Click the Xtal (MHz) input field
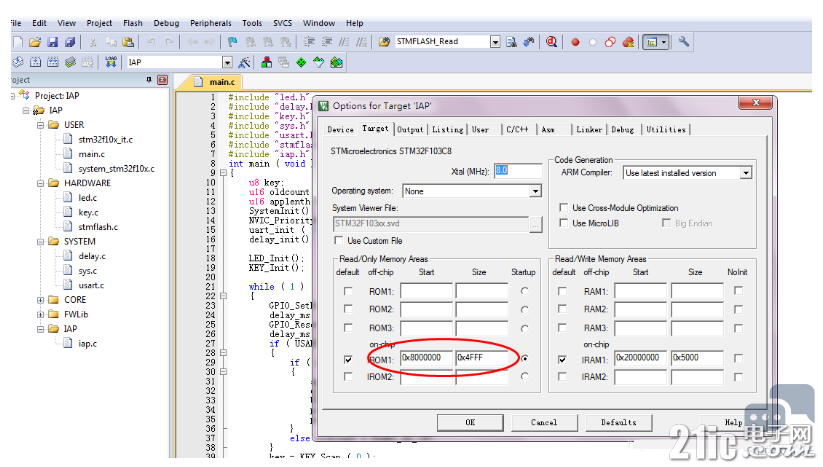This screenshot has width=823, height=467. pos(518,171)
